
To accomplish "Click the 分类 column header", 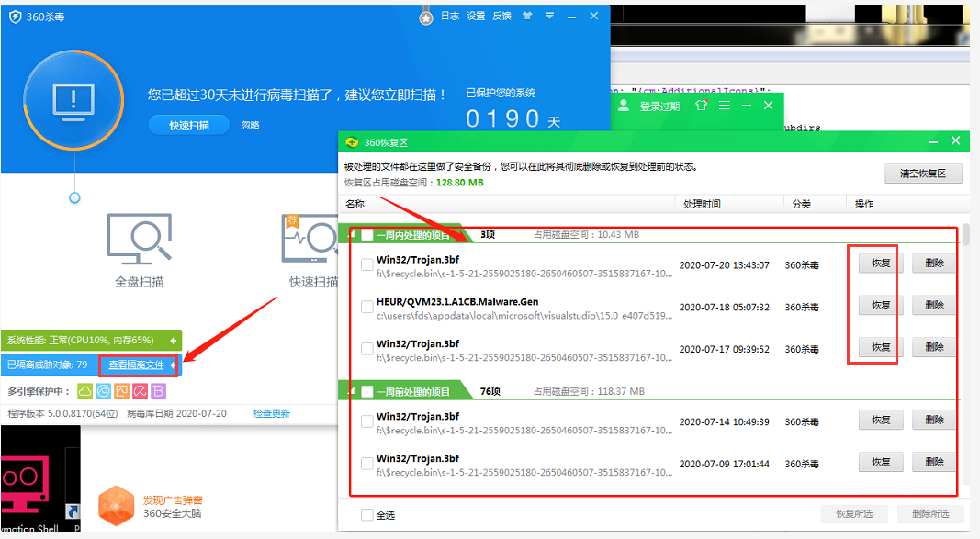I will click(801, 204).
